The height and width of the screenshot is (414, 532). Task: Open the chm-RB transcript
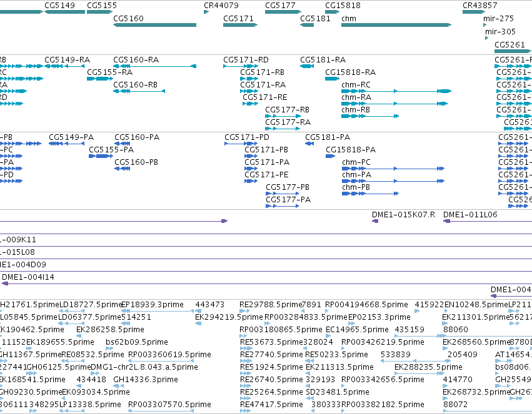point(370,116)
